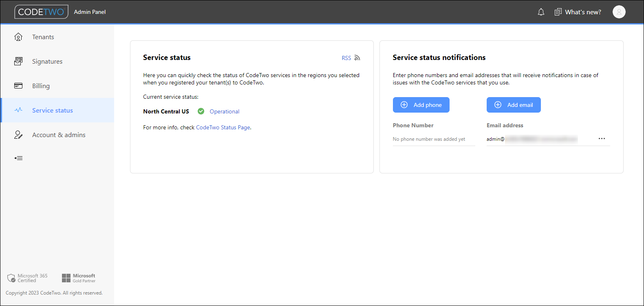Viewport: 644px width, 306px height.
Task: Click the Billing card icon
Action: tap(18, 86)
